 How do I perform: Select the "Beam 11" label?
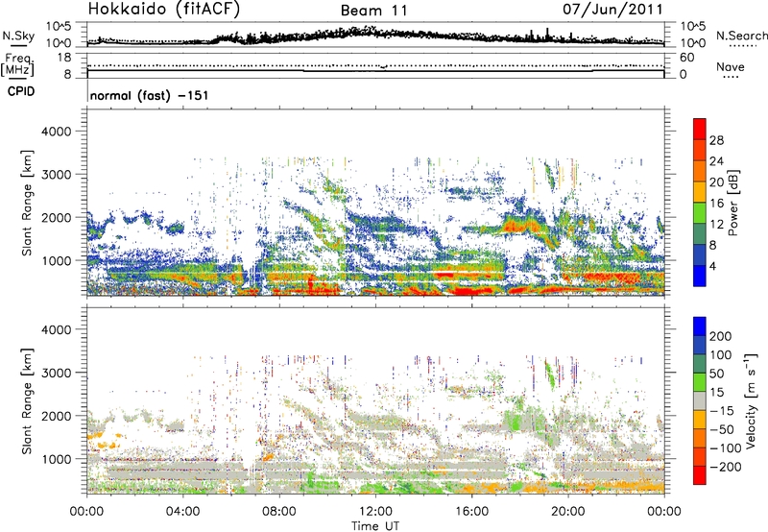[374, 11]
